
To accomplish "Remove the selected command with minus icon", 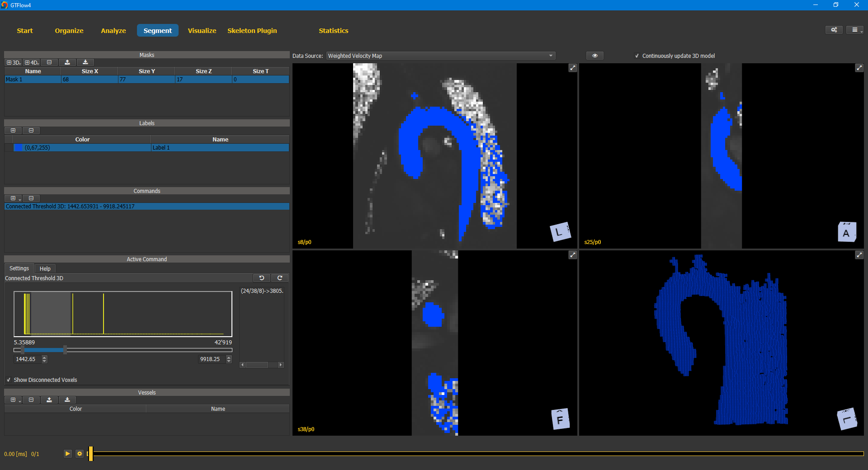I will (x=31, y=198).
